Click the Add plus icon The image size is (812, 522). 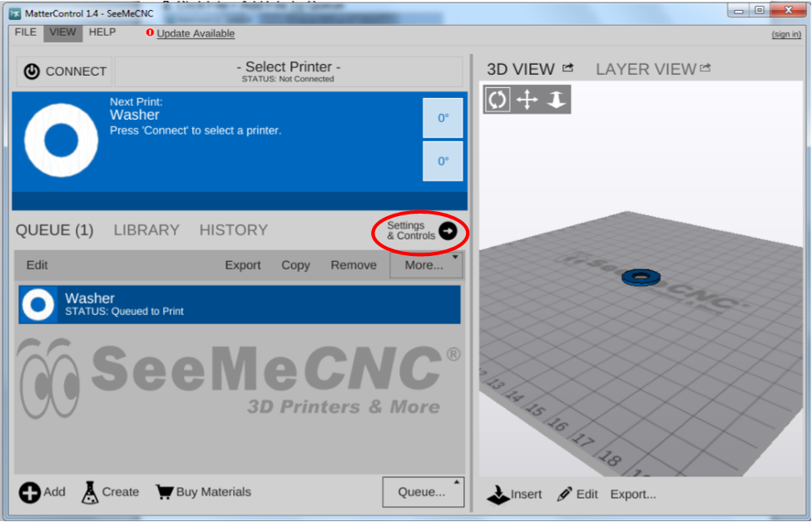[30, 492]
